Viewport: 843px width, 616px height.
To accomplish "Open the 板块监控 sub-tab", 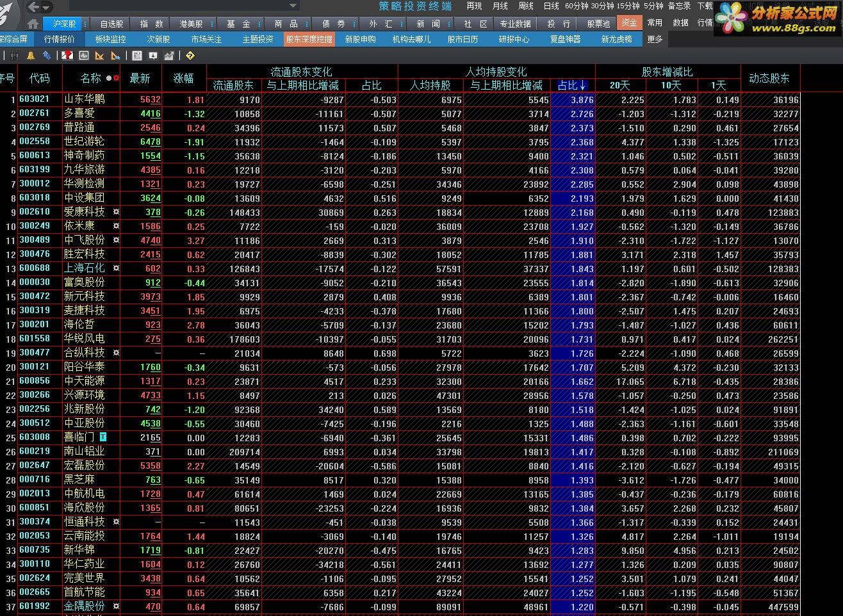I will coord(110,39).
